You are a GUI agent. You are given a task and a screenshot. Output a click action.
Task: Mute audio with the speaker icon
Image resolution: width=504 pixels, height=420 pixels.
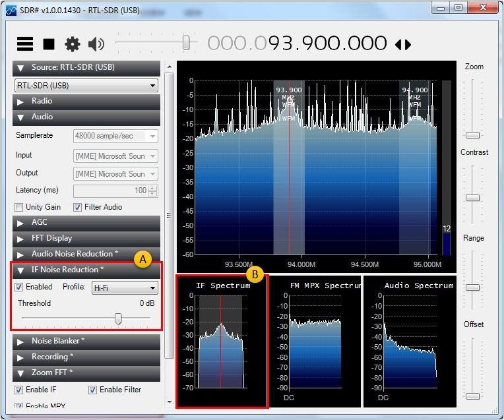click(96, 44)
